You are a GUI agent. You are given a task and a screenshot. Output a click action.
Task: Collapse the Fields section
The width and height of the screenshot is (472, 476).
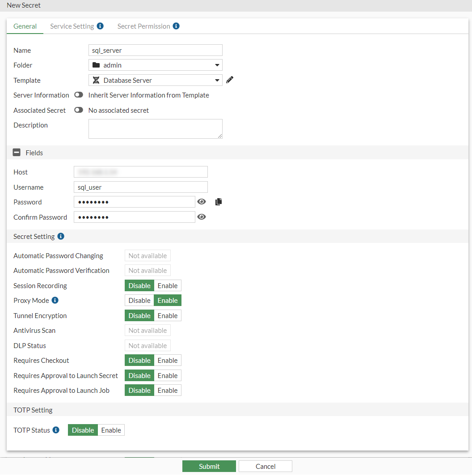pos(17,152)
